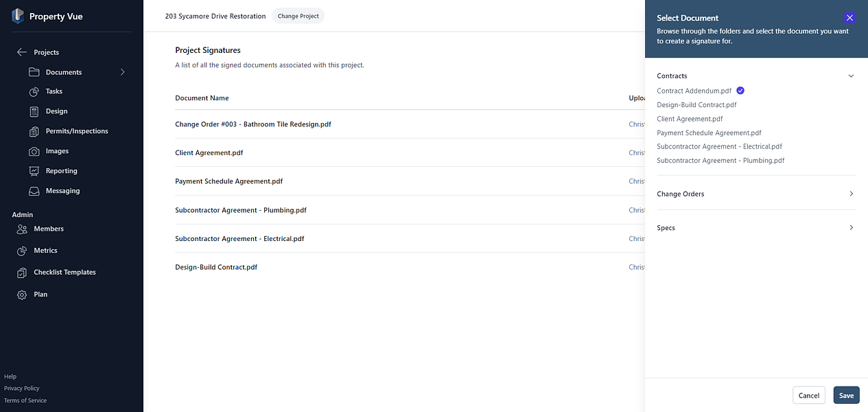This screenshot has width=868, height=412.
Task: Click the Tasks pie chart icon
Action: pos(34,91)
